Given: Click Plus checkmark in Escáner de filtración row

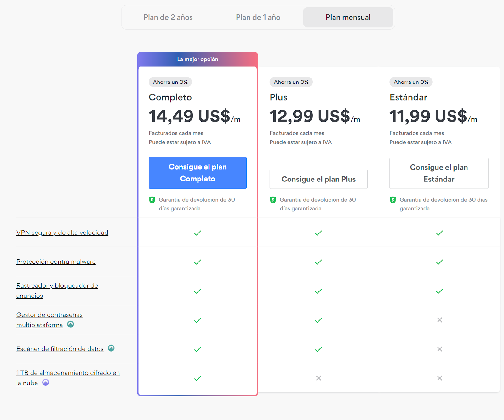Looking at the screenshot, I should click(x=318, y=349).
